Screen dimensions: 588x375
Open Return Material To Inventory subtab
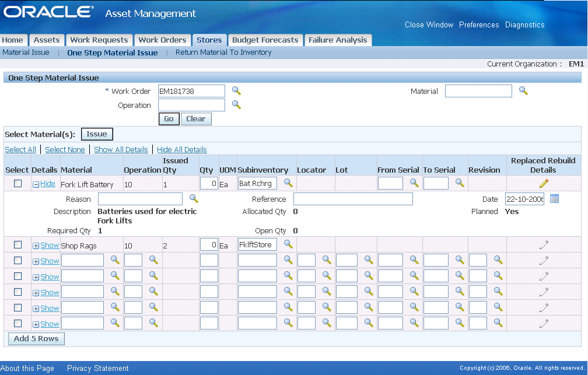(223, 52)
